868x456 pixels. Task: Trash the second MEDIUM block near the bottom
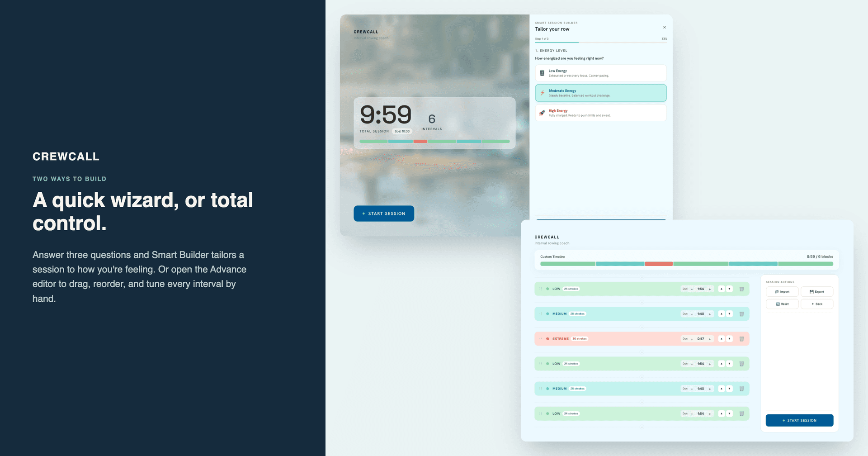click(x=741, y=389)
